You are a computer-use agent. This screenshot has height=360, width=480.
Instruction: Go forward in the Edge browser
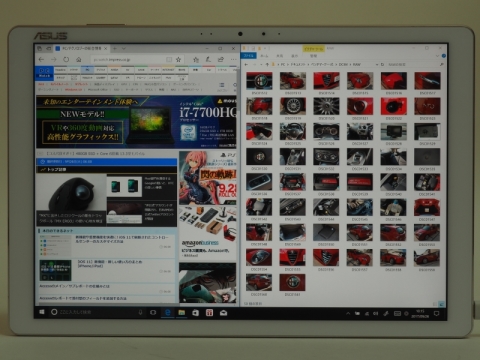[54, 59]
